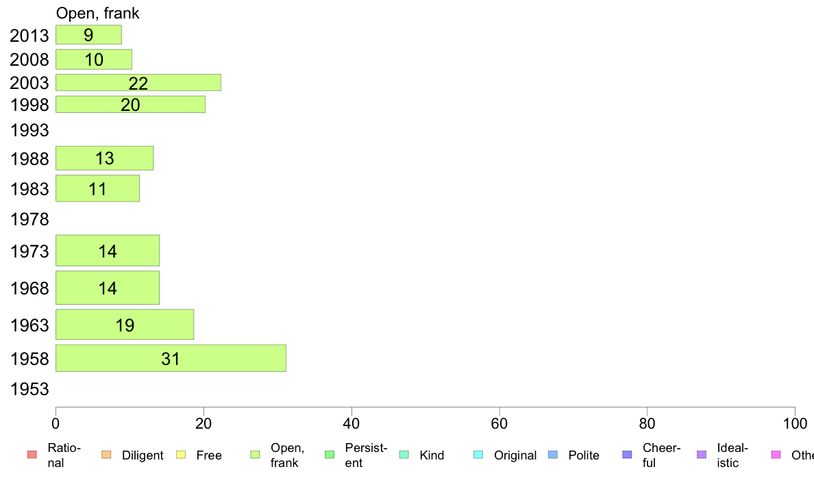Click the 40 tick on x-axis
This screenshot has width=814, height=504.
(351, 424)
